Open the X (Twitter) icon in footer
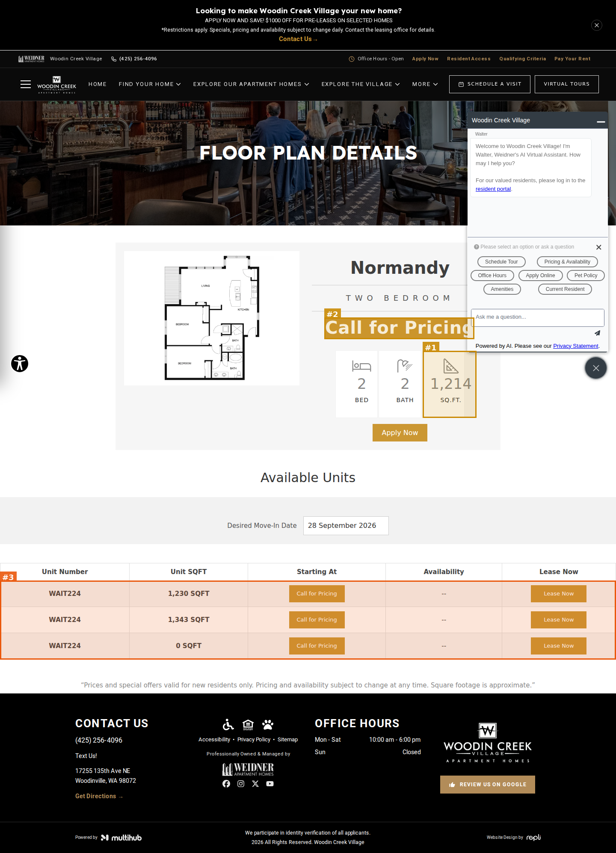Viewport: 616px width, 853px height. tap(255, 784)
